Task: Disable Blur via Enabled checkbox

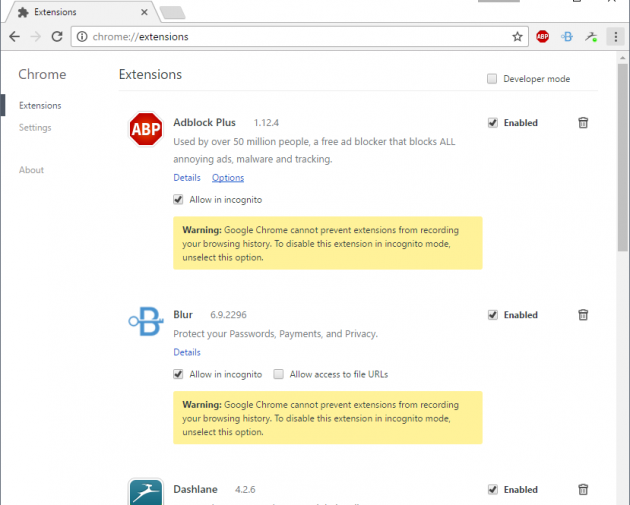Action: 493,315
